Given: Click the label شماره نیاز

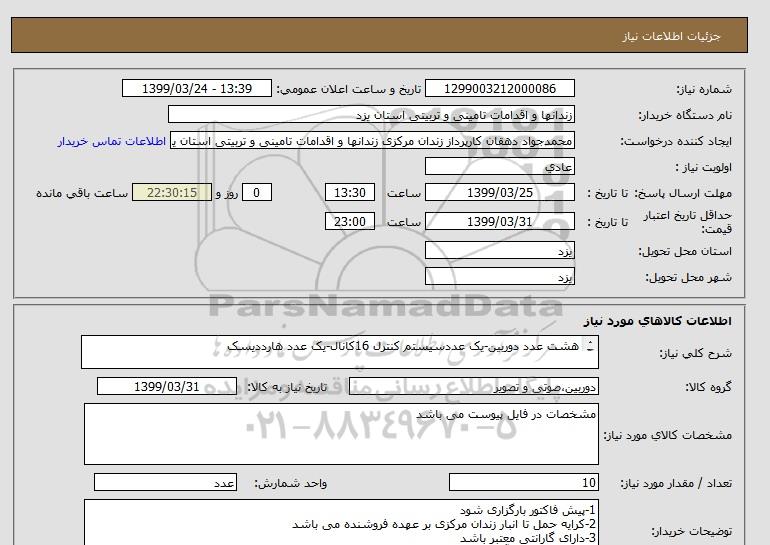Looking at the screenshot, I should click(x=704, y=89).
